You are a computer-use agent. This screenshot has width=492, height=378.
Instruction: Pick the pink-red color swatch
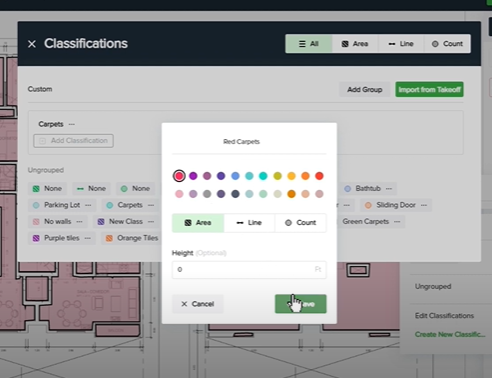[x=179, y=176]
